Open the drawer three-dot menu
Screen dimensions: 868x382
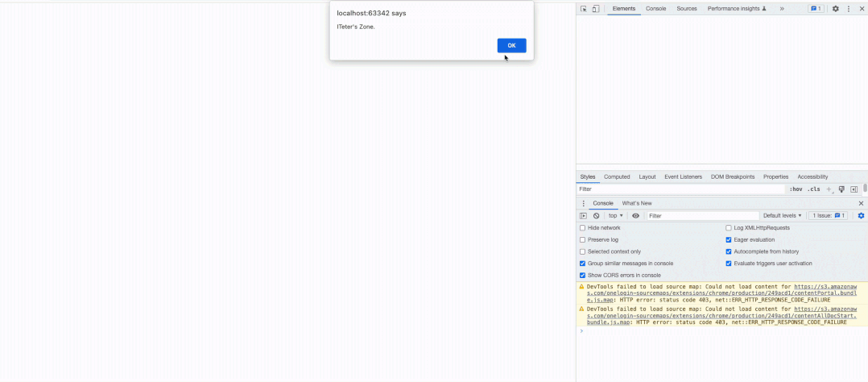click(x=583, y=203)
